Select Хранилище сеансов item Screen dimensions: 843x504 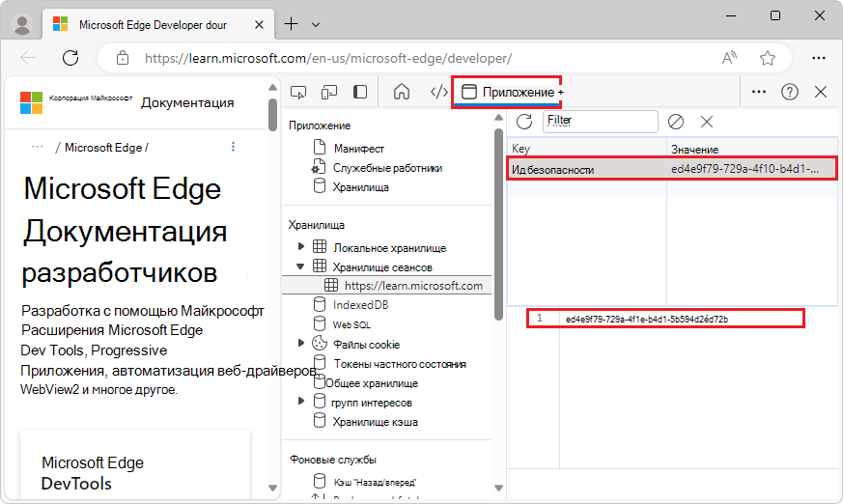pyautogui.click(x=382, y=267)
